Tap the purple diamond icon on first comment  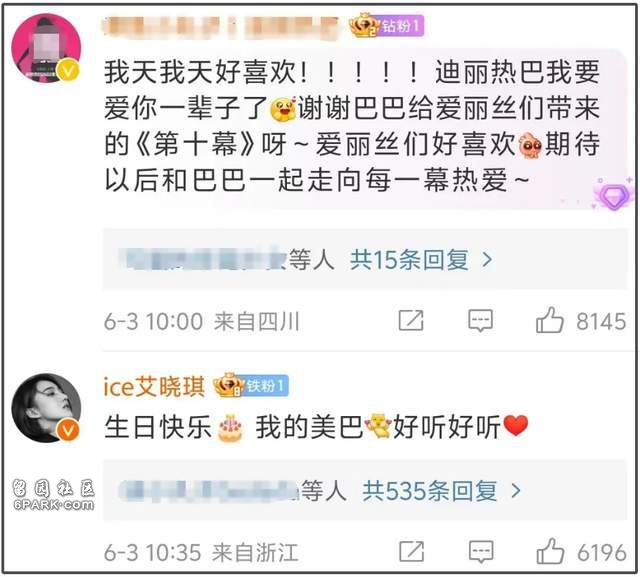(x=613, y=196)
